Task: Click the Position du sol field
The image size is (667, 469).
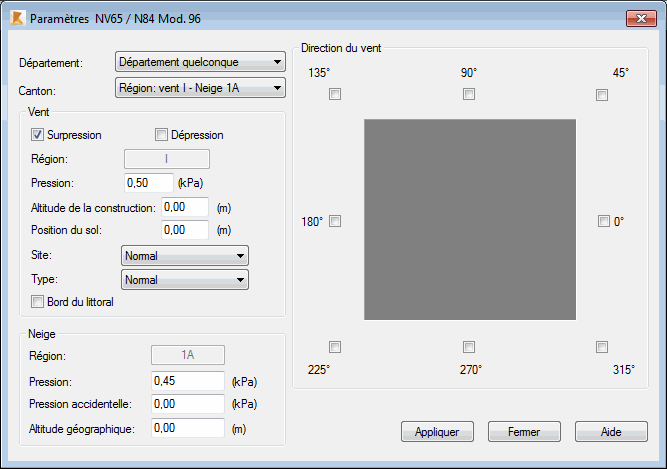Action: click(185, 230)
